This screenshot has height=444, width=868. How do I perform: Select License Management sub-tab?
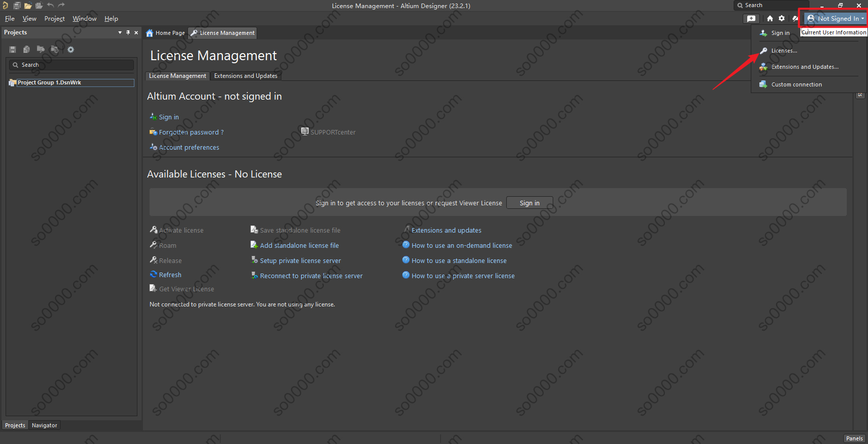coord(177,76)
